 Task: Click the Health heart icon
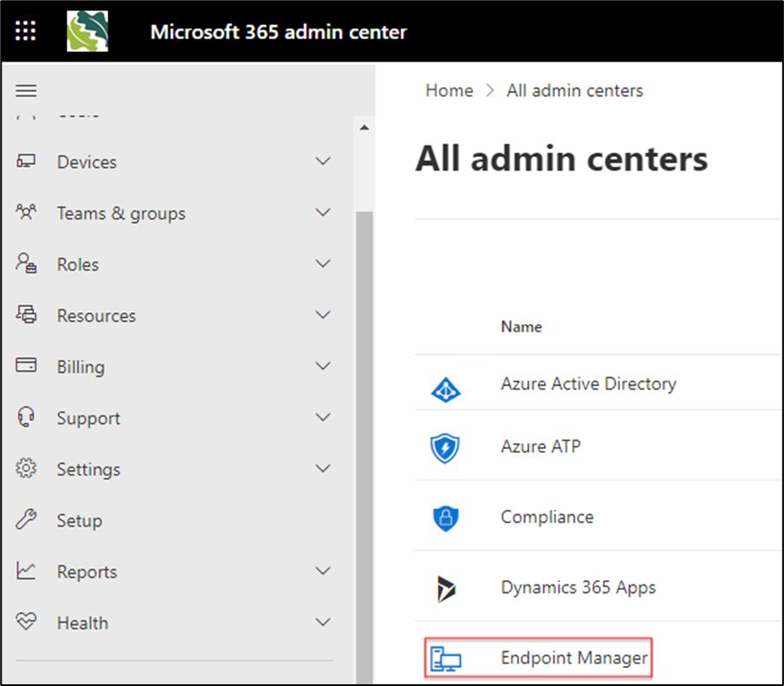(x=26, y=622)
